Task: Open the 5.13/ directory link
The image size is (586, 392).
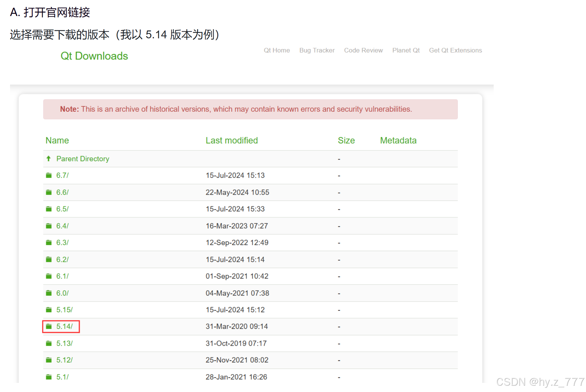Action: pyautogui.click(x=64, y=343)
